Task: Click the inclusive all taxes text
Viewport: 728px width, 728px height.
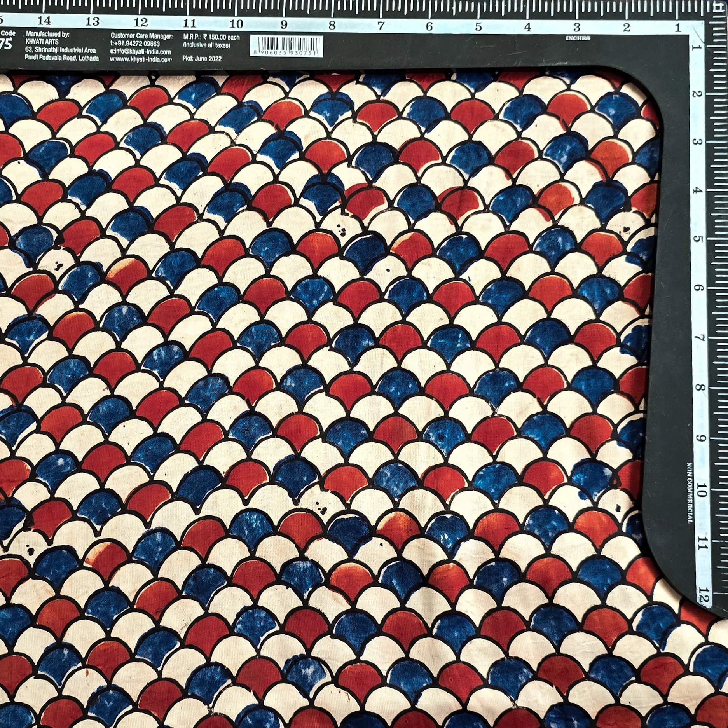Action: coord(206,45)
